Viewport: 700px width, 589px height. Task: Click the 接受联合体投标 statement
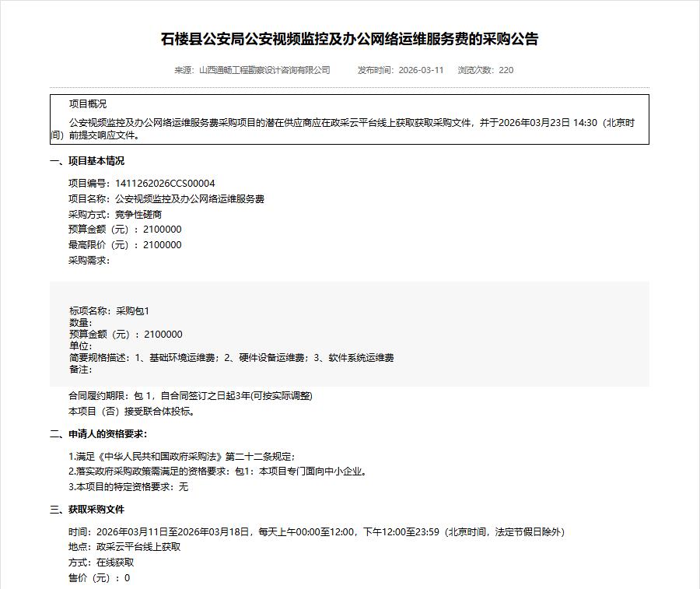[132, 412]
